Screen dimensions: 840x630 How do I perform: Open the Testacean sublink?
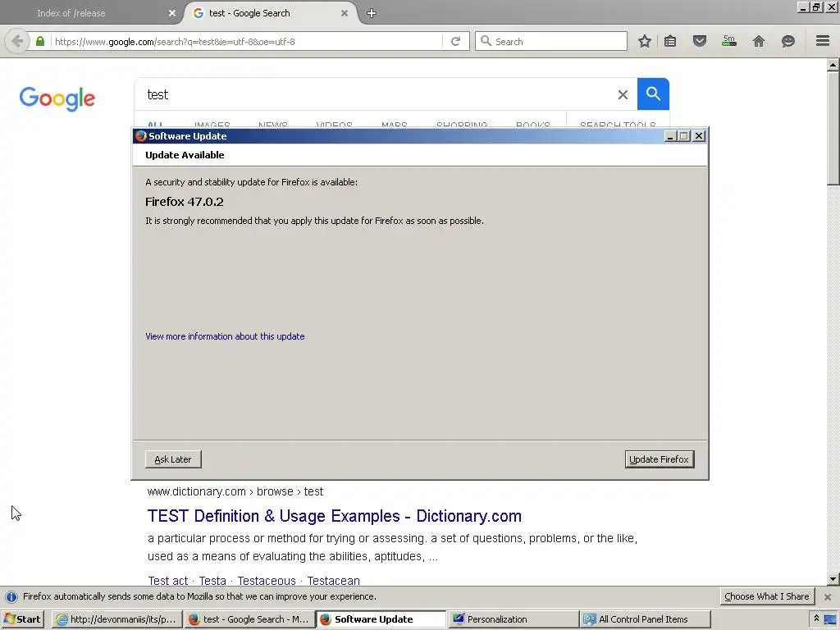333,581
